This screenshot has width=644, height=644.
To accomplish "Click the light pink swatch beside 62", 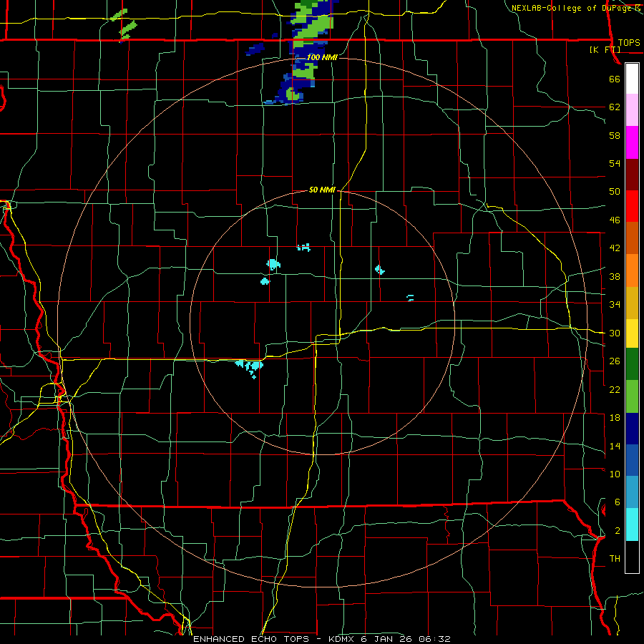I will point(632,110).
